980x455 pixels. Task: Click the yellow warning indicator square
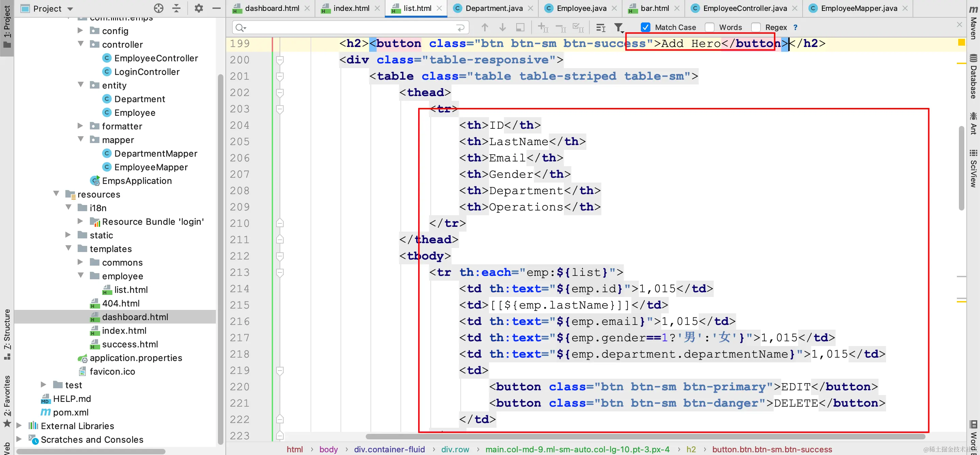click(x=961, y=42)
